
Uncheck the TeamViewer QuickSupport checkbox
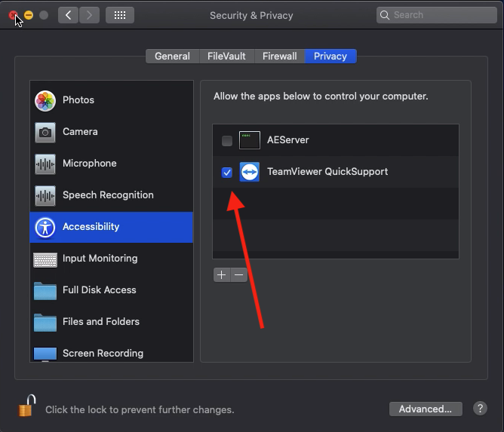pyautogui.click(x=227, y=172)
